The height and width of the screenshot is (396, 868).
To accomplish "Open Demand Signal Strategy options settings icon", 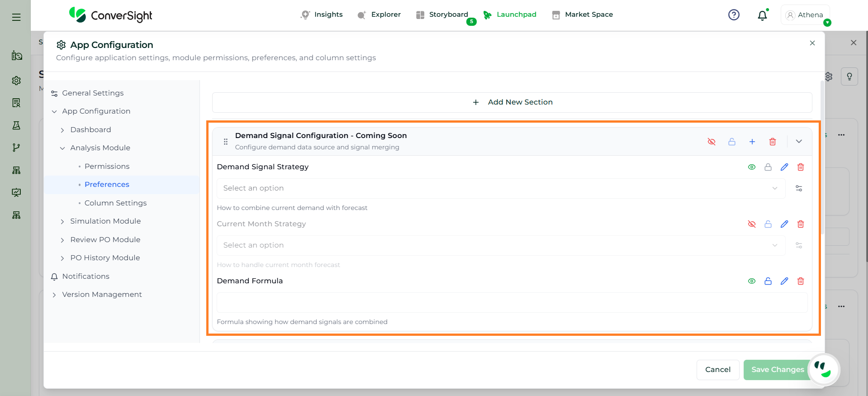I will (799, 188).
